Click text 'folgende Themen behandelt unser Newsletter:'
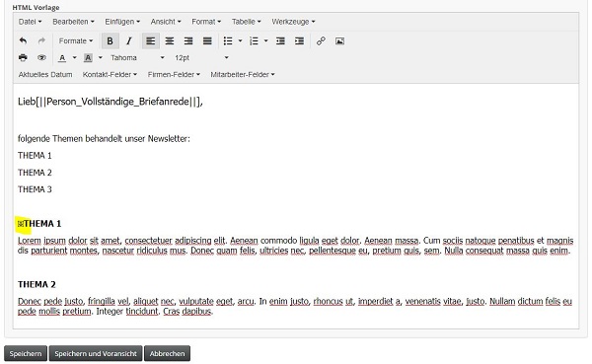This screenshot has width=592, height=364. coord(104,138)
